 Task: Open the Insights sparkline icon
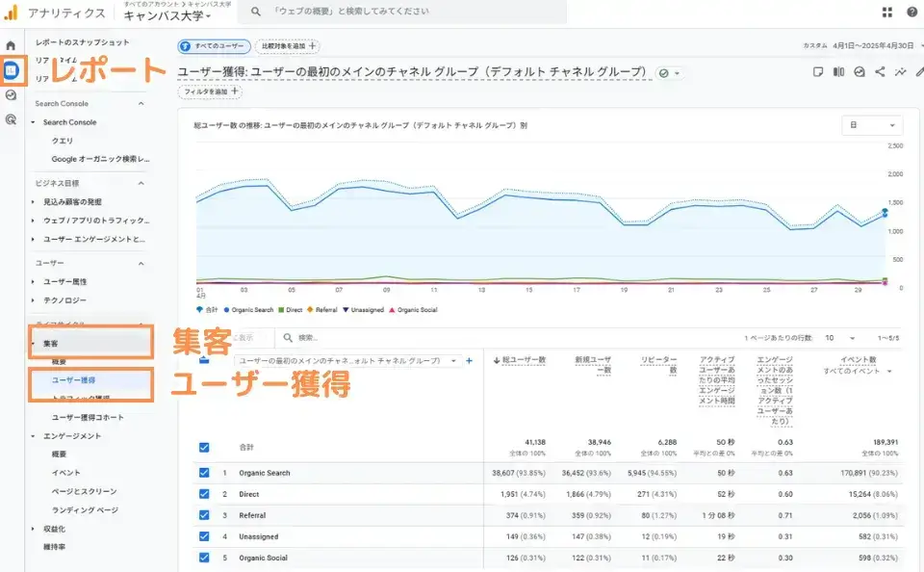click(901, 71)
